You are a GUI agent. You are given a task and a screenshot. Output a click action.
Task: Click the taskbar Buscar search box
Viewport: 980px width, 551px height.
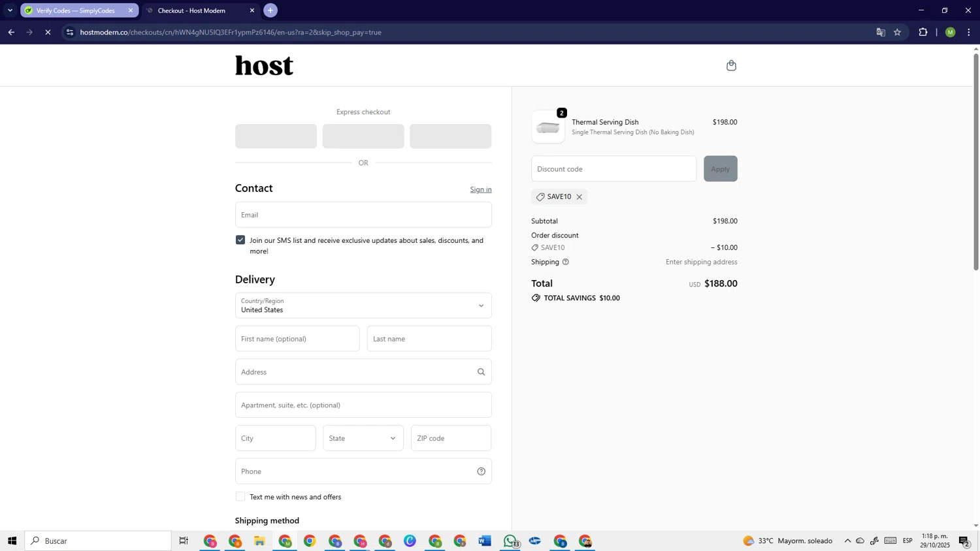(x=98, y=541)
